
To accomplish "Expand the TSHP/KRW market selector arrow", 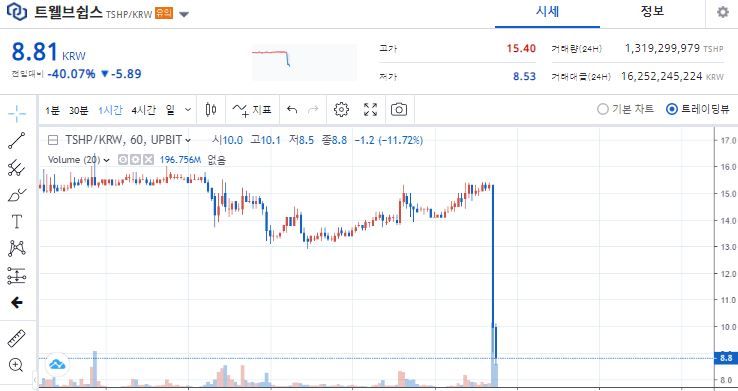I will point(184,14).
